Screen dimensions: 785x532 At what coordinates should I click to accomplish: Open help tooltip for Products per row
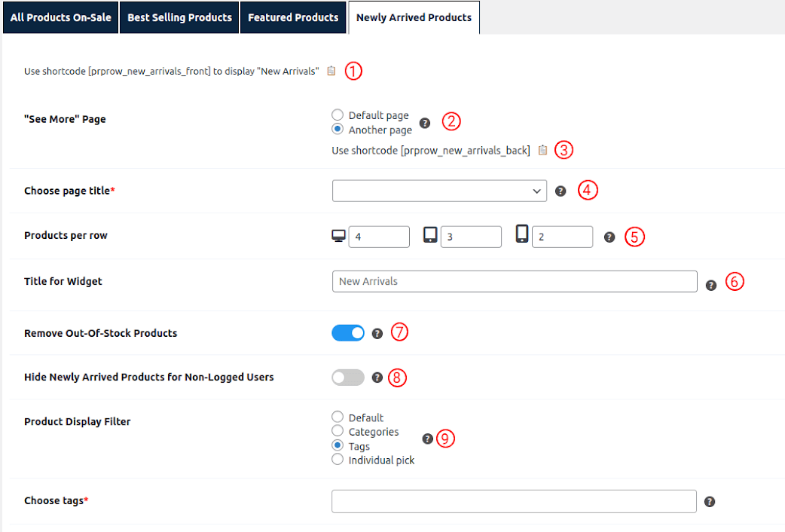tap(609, 237)
